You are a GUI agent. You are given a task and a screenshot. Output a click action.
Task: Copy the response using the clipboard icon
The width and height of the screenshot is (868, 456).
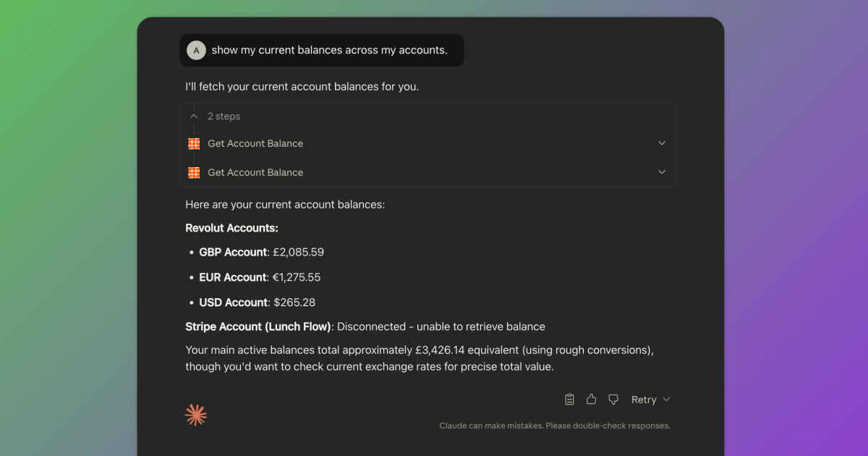click(x=569, y=400)
